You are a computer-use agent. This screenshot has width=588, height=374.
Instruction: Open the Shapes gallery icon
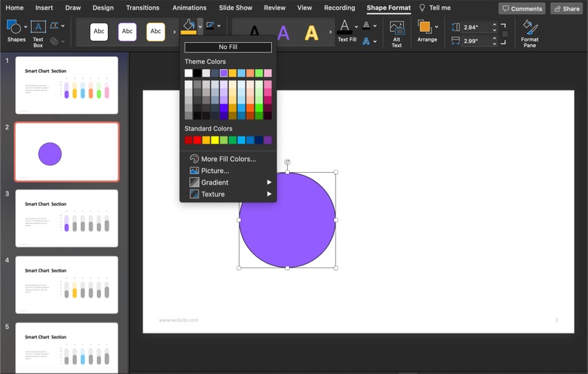(13, 27)
